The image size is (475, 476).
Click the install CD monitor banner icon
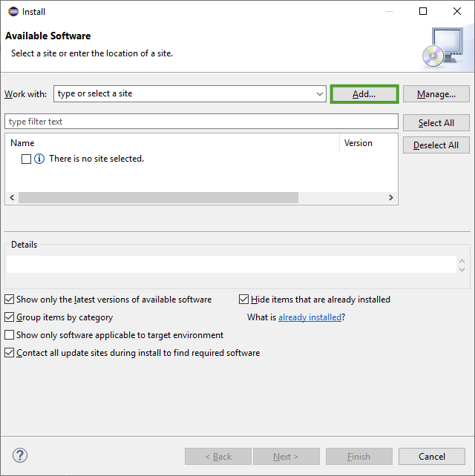pyautogui.click(x=442, y=47)
